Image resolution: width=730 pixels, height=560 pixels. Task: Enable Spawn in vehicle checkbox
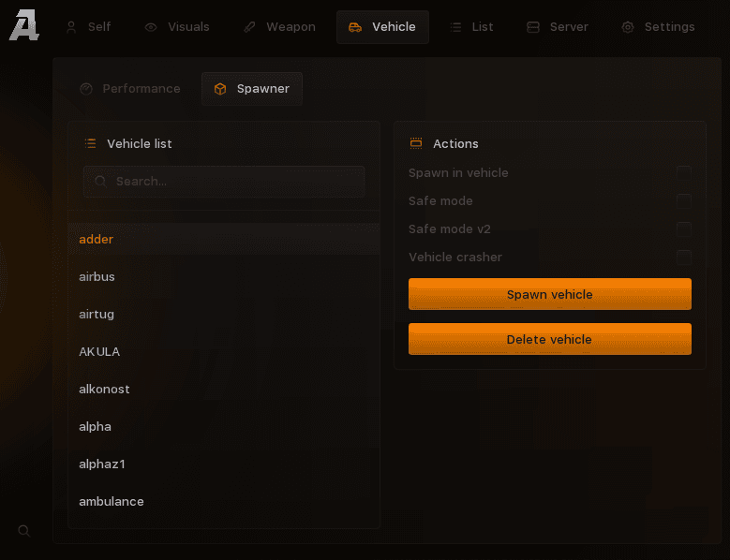(684, 173)
